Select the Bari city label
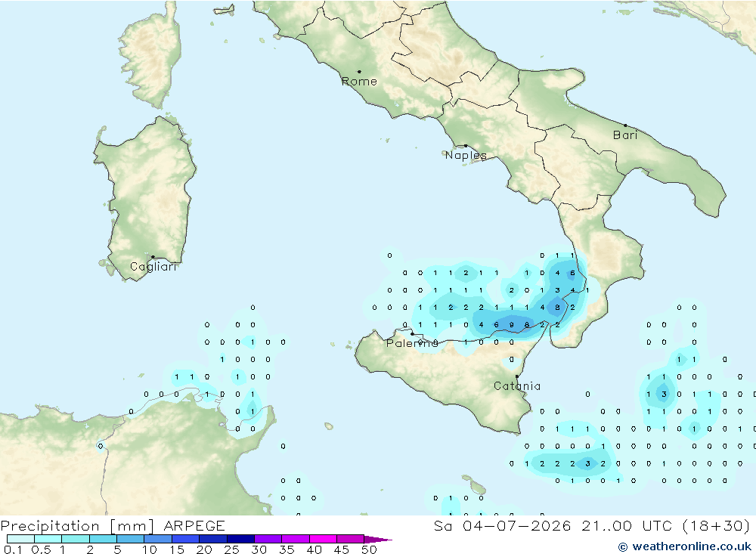 click(625, 135)
